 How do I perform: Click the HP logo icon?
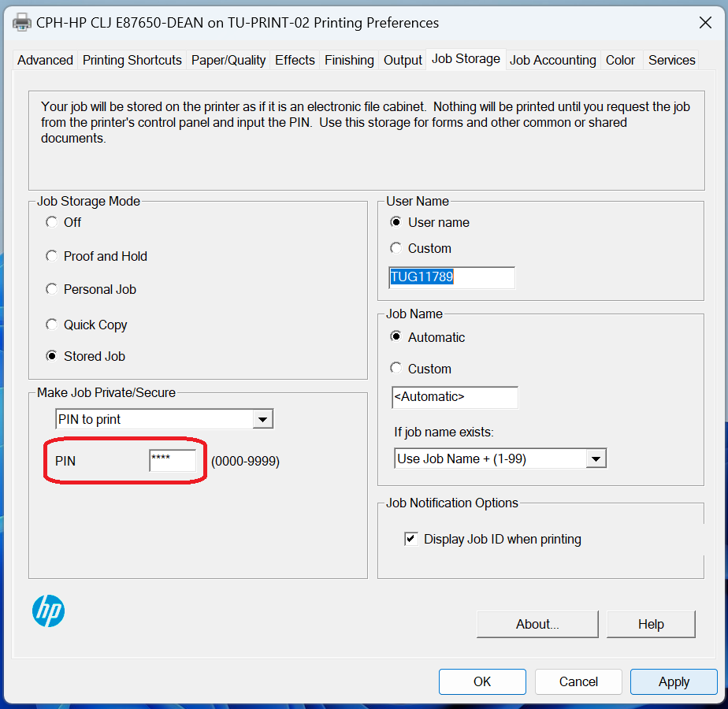point(48,611)
